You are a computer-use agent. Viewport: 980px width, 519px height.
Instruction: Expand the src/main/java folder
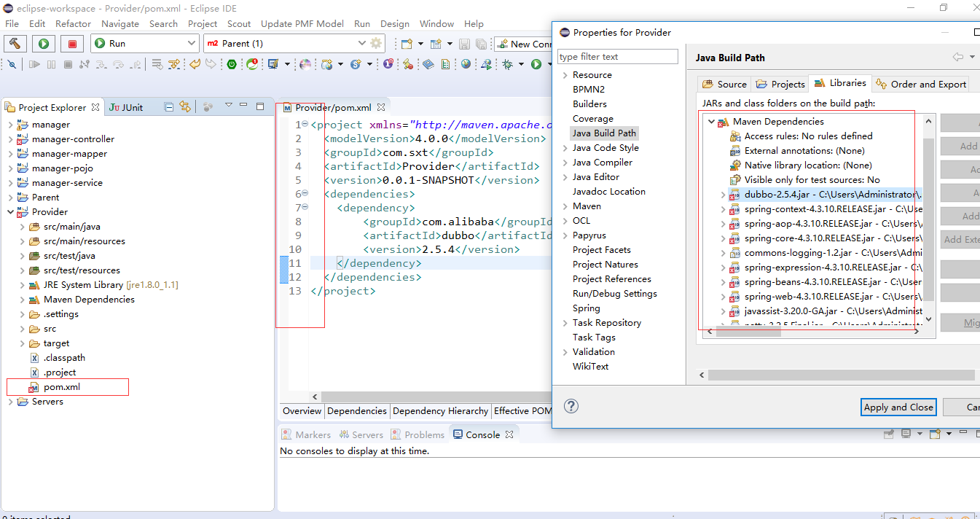pyautogui.click(x=22, y=227)
